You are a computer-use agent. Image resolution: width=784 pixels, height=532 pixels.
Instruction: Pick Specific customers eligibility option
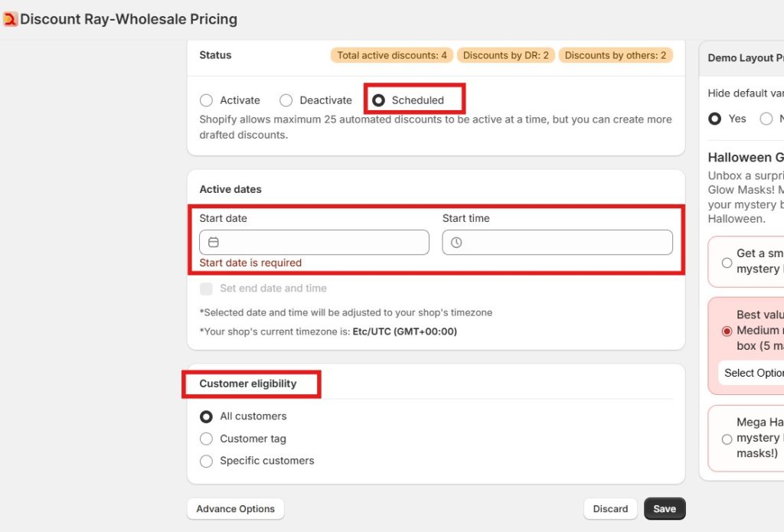pyautogui.click(x=206, y=462)
